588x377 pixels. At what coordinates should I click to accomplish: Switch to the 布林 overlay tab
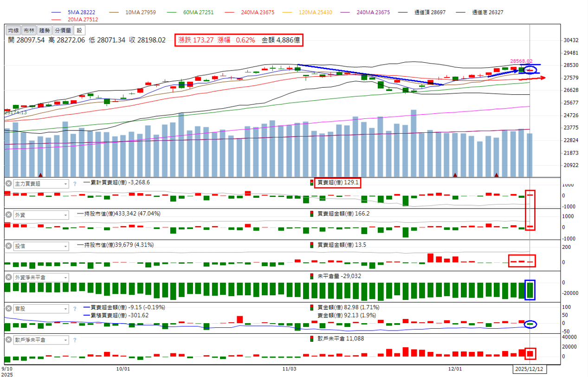[x=29, y=30]
